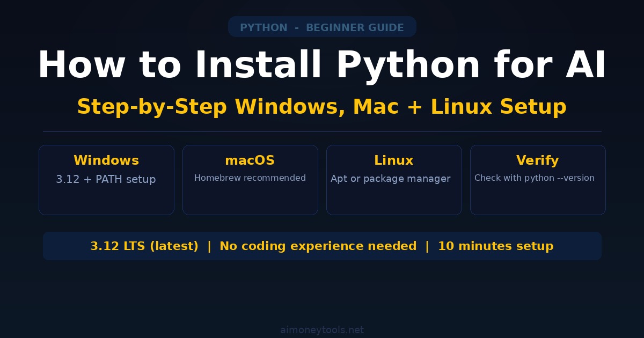Viewport: 644px width, 338px height.
Task: Click the "3.12 + PATH setup" text
Action: pos(106,179)
